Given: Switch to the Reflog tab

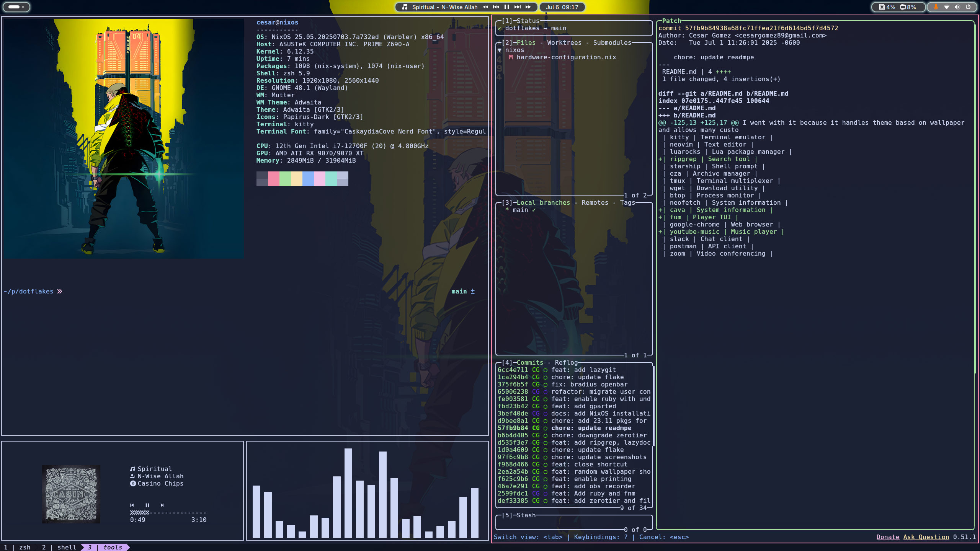Looking at the screenshot, I should tap(566, 362).
